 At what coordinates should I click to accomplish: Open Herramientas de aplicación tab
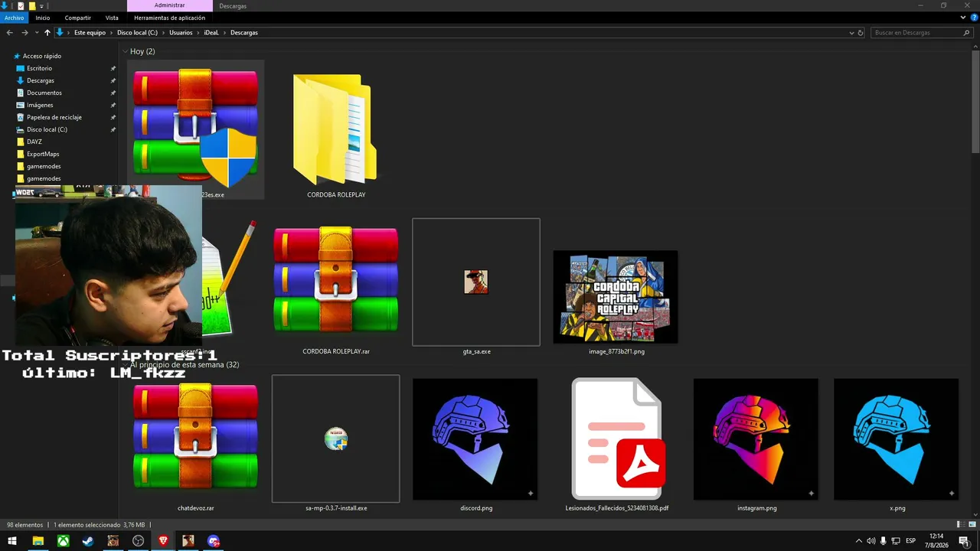(x=169, y=18)
